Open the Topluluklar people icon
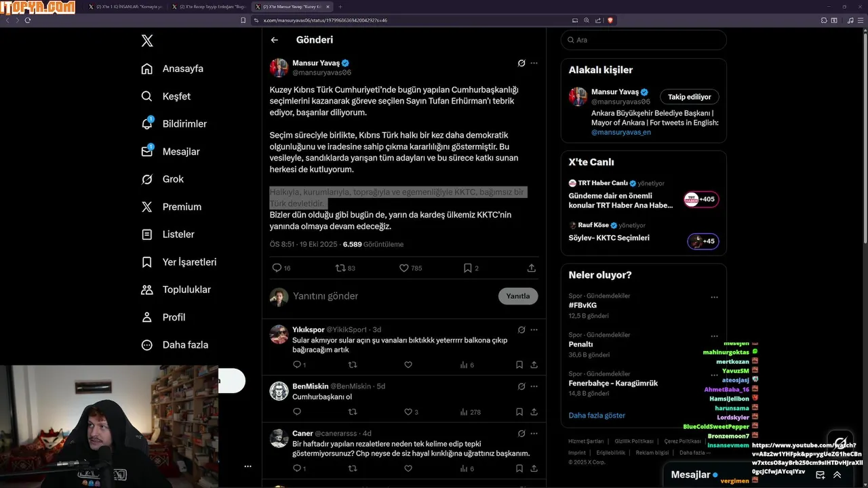The width and height of the screenshot is (868, 488). [x=147, y=289]
